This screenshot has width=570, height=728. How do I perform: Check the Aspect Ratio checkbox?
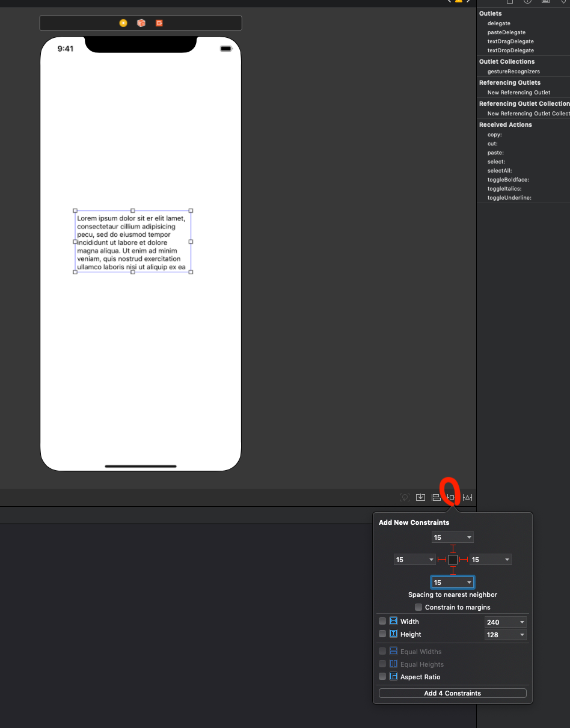click(x=382, y=677)
